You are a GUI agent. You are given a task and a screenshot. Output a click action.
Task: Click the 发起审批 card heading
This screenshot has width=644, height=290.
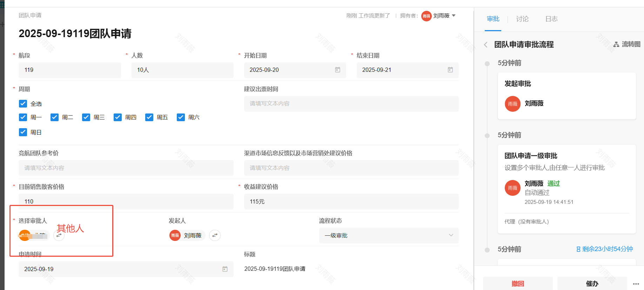click(x=518, y=84)
